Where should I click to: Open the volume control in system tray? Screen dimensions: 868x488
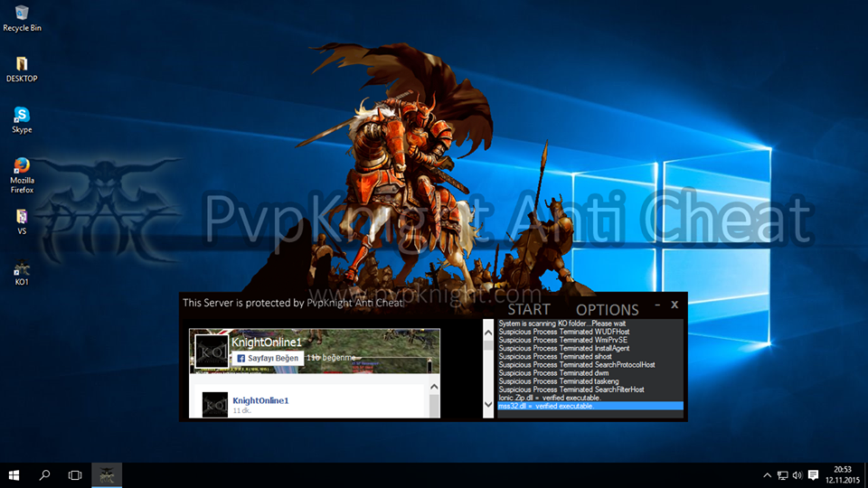[x=797, y=474]
